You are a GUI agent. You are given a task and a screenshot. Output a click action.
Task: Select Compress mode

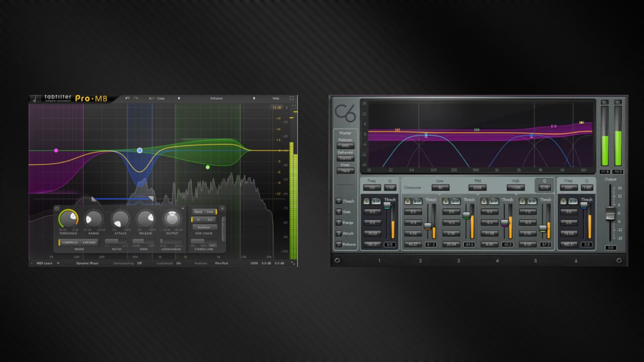click(69, 242)
